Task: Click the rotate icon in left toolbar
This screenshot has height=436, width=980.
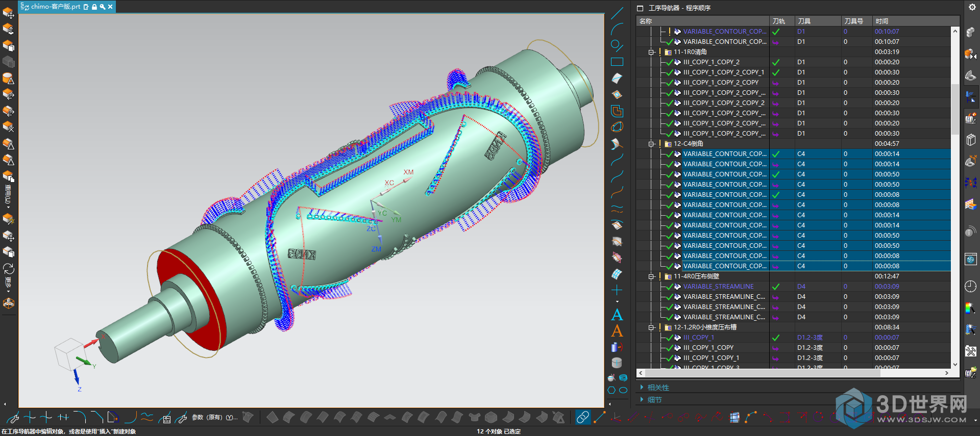Action: [9, 269]
